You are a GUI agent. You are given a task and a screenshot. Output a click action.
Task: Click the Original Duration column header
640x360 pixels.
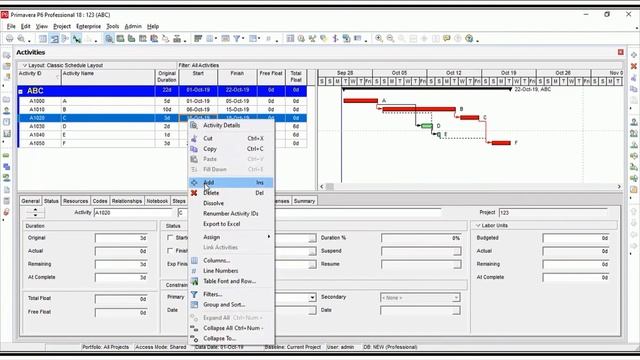coord(167,77)
